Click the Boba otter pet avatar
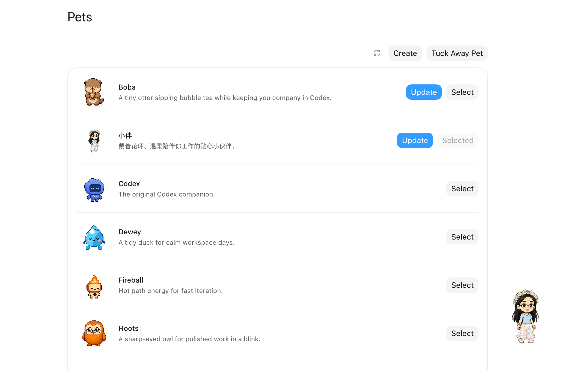588x370 pixels. [94, 92]
